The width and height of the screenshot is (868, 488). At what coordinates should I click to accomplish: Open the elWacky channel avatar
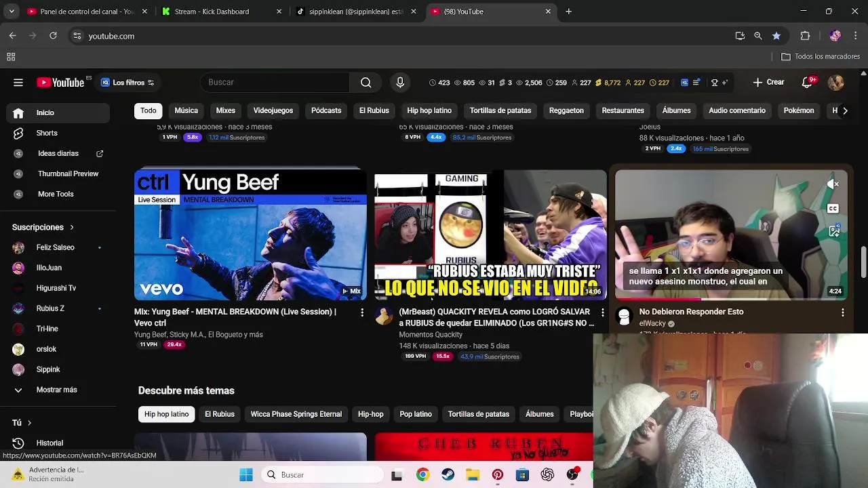click(x=624, y=316)
